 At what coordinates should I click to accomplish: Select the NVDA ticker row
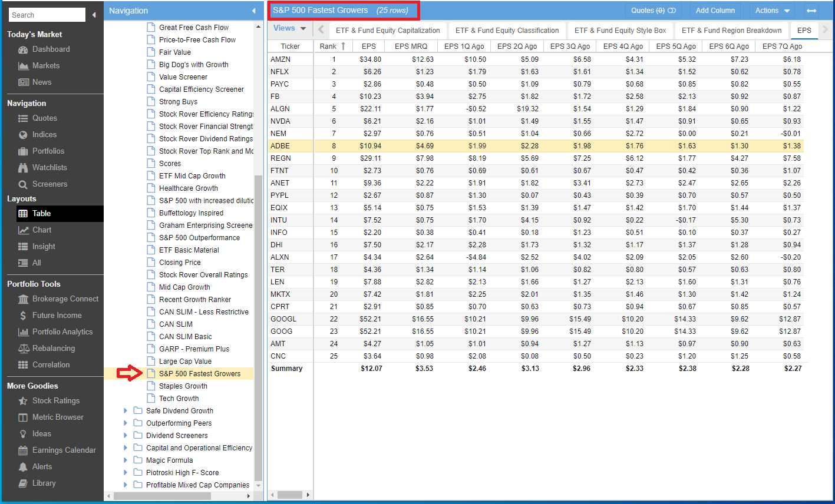coord(536,121)
